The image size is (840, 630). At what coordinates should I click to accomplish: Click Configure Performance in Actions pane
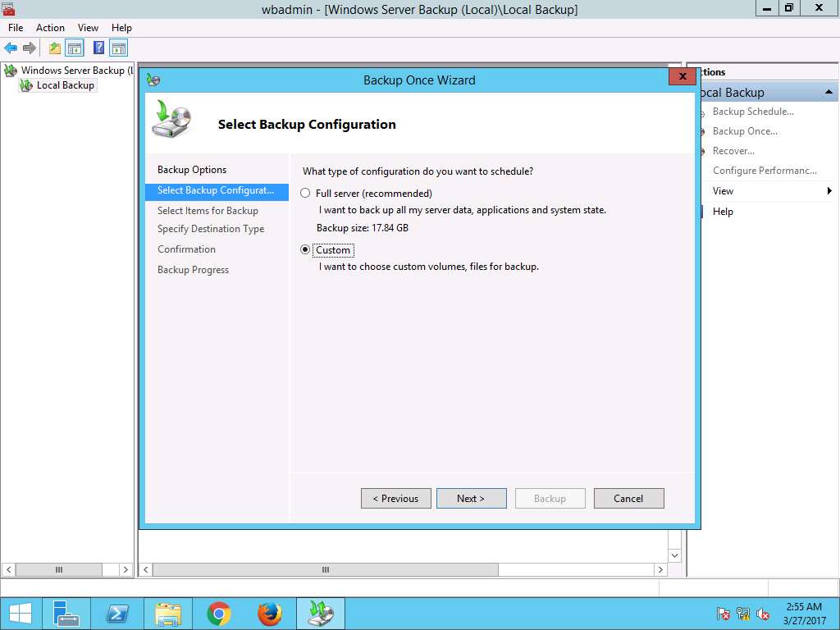(x=765, y=171)
